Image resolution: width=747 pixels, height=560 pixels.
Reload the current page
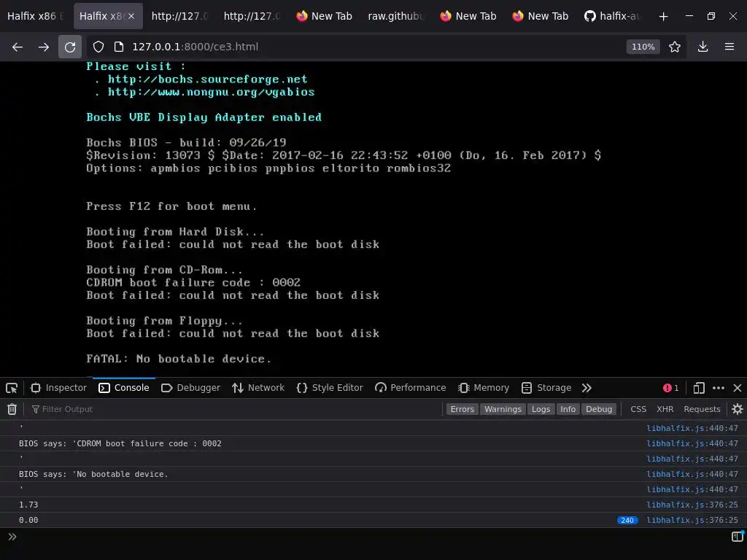click(70, 47)
